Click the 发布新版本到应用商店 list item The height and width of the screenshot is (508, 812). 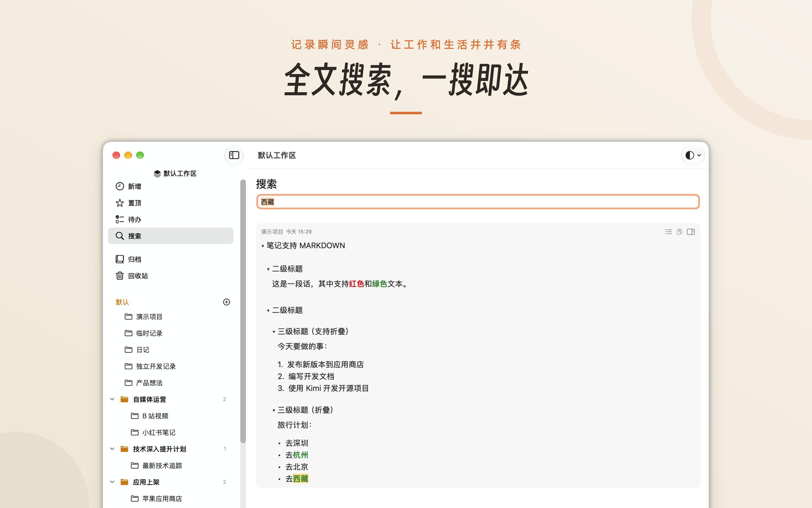325,364
